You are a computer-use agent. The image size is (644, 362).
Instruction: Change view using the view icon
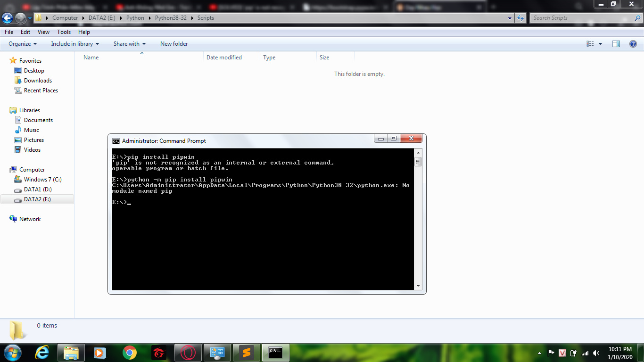tap(590, 44)
